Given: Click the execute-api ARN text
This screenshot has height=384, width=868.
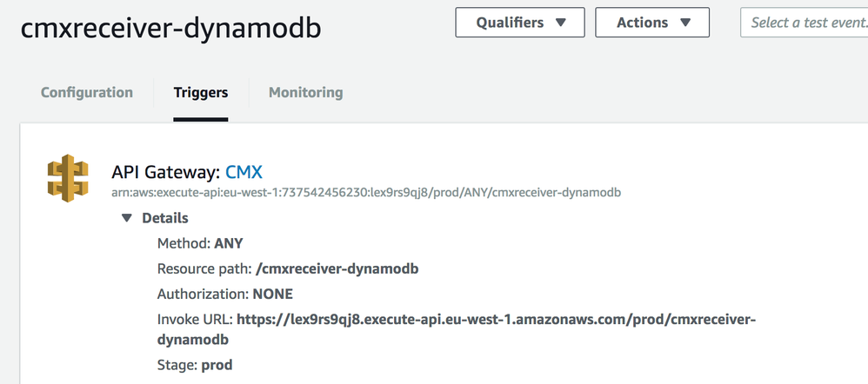Looking at the screenshot, I should click(x=366, y=193).
